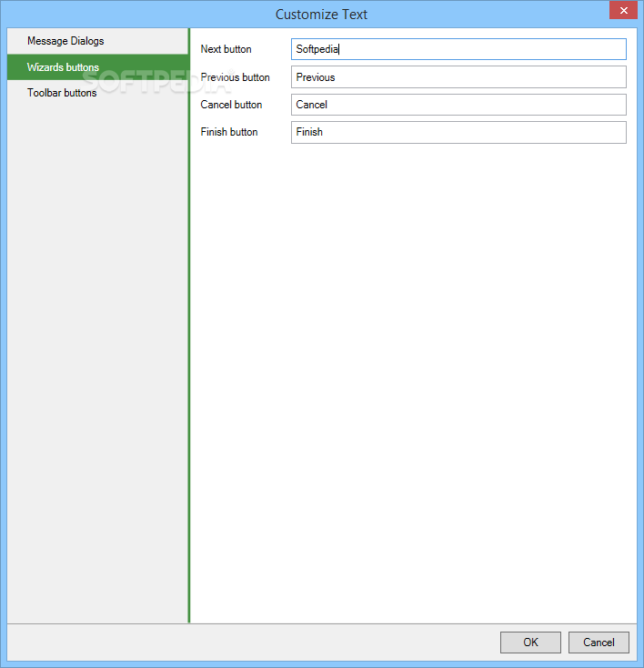
Task: Select the Wizards buttons section
Action: [97, 66]
